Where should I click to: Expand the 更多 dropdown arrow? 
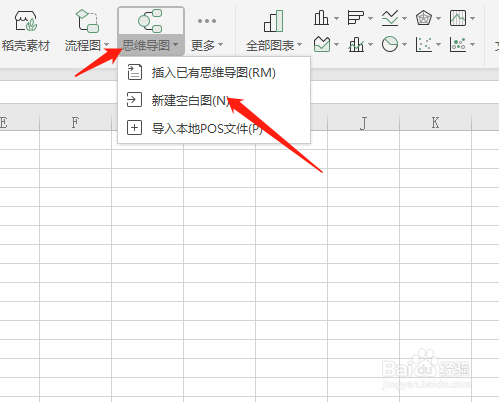pyautogui.click(x=220, y=44)
